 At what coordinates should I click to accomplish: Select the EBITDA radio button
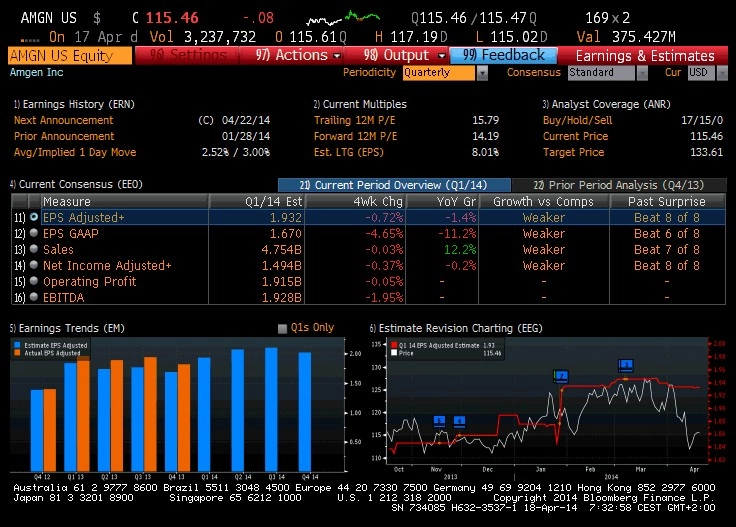[34, 297]
